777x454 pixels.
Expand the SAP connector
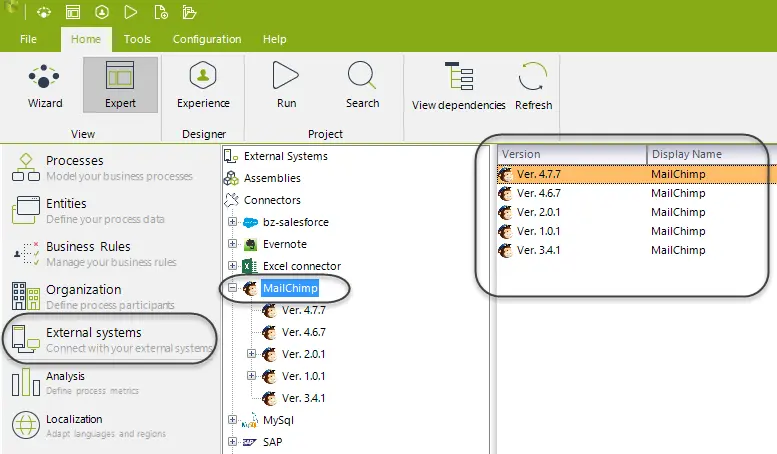coord(232,441)
